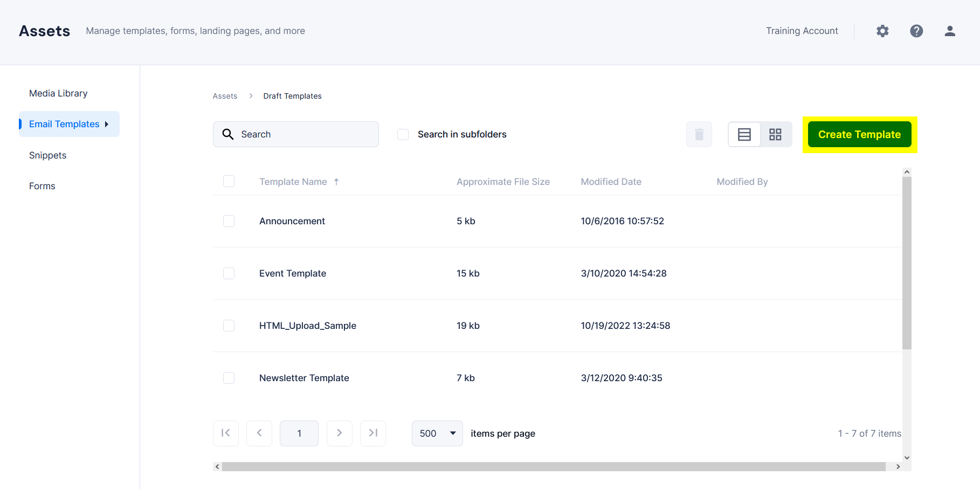Sort by Modified Date column
The width and height of the screenshot is (980, 489).
coord(611,182)
